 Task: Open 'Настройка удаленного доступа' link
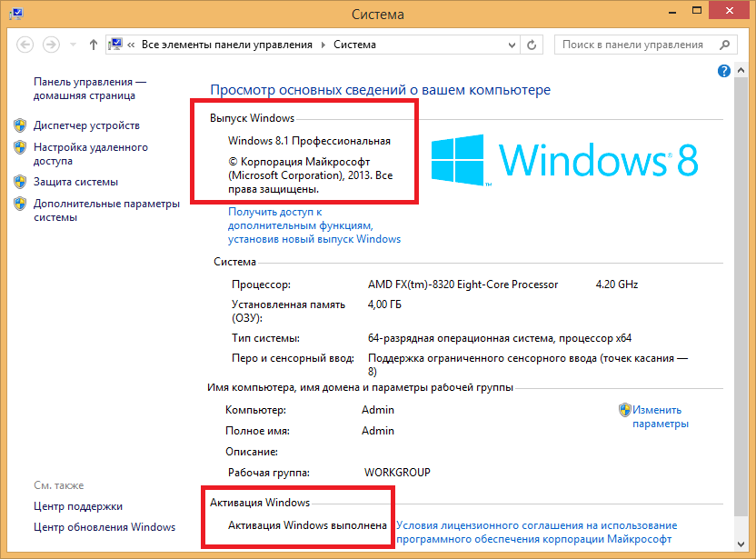[91, 154]
